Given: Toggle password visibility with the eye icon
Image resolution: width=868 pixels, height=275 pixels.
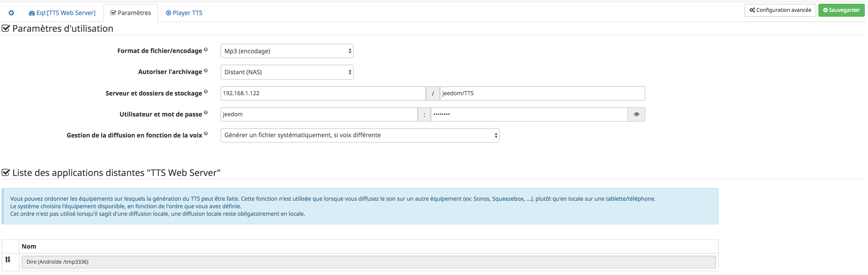Looking at the screenshot, I should pyautogui.click(x=636, y=114).
